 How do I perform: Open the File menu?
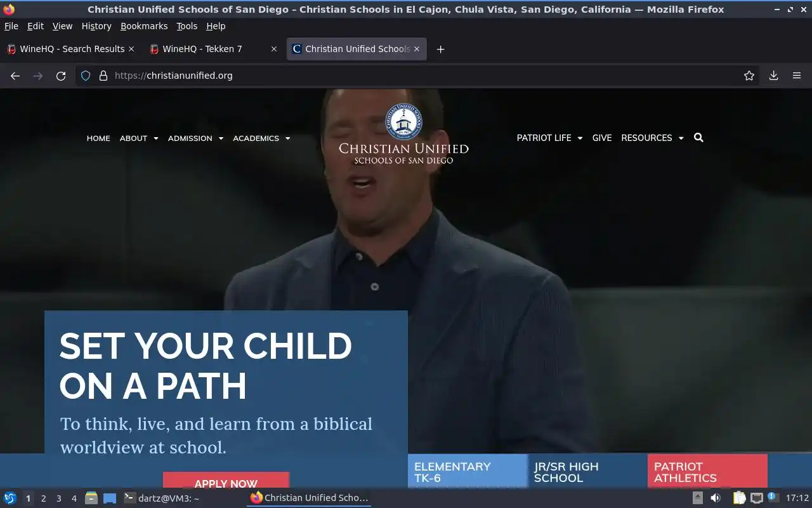tap(11, 26)
